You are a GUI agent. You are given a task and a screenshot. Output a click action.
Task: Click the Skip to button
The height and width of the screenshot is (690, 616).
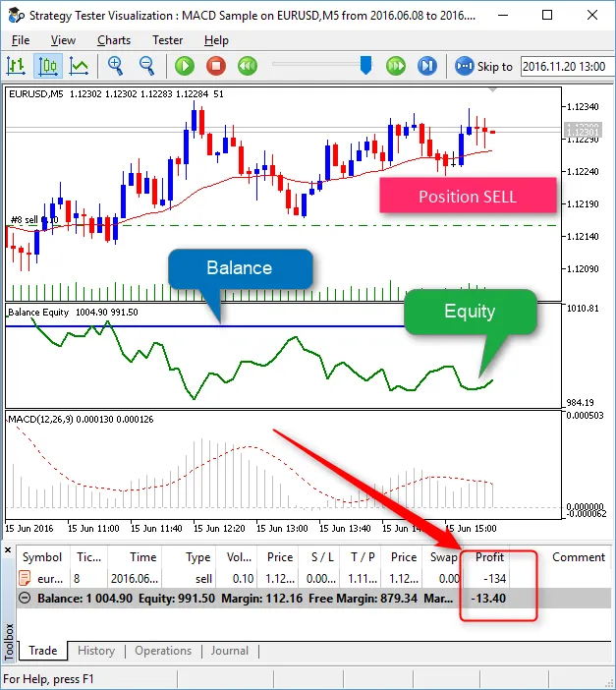pyautogui.click(x=484, y=66)
